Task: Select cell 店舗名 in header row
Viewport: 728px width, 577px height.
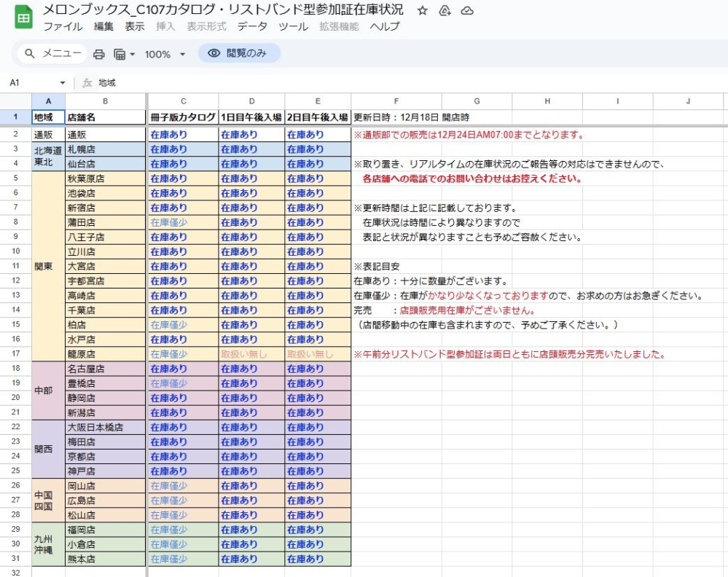Action: (x=106, y=117)
